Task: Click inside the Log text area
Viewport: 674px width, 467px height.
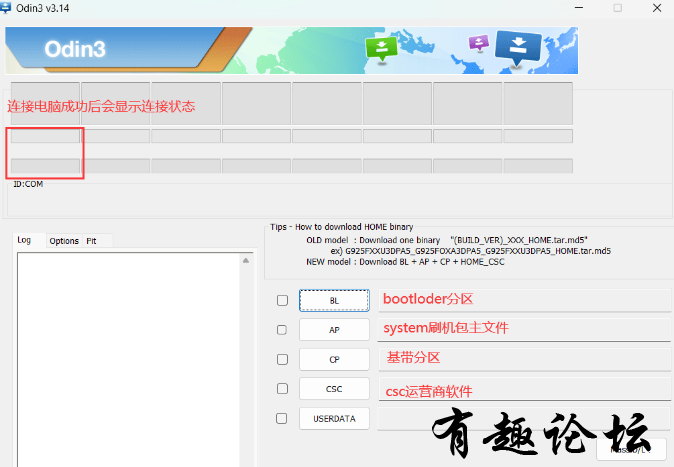Action: tap(129, 359)
